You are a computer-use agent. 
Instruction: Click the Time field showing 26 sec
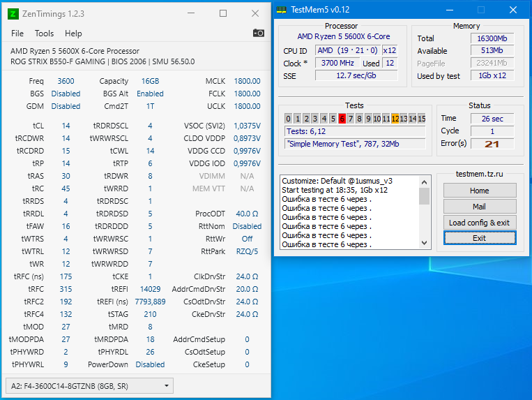(492, 119)
